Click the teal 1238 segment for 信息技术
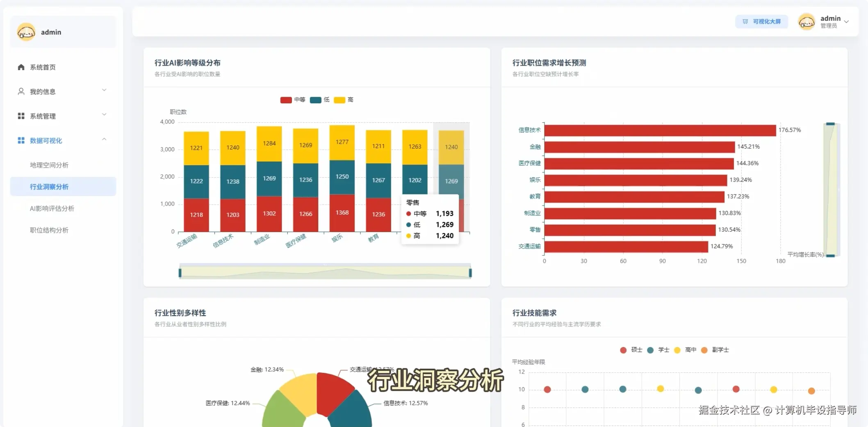 [x=233, y=182]
